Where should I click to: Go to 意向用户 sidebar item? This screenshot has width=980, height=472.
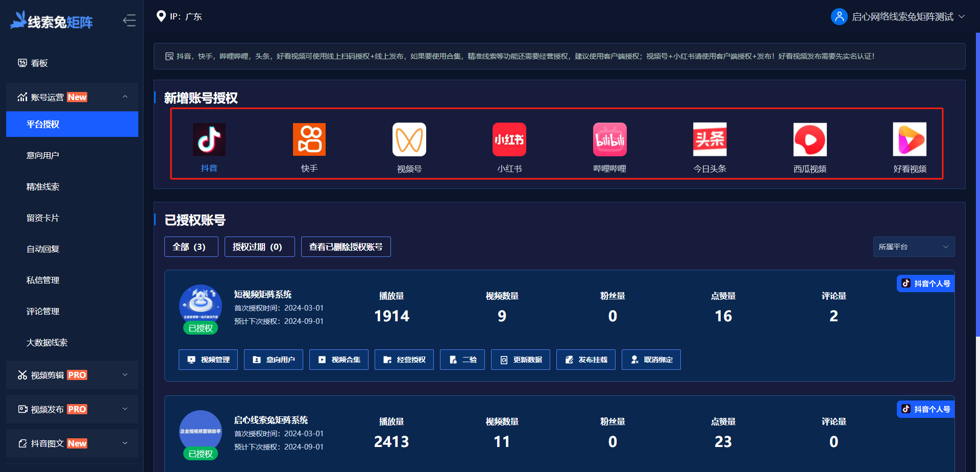tap(72, 155)
